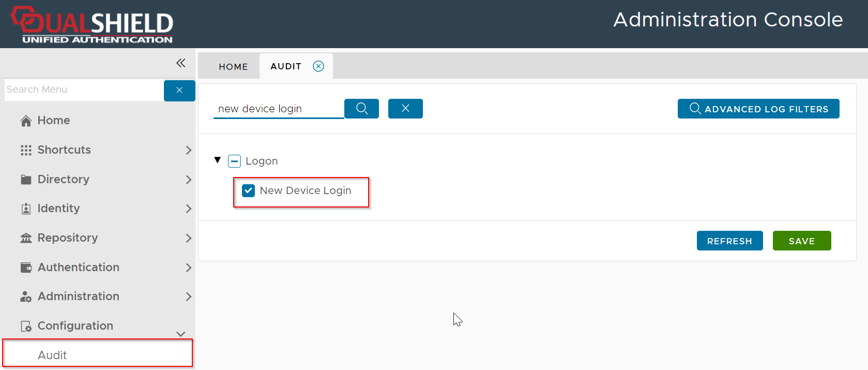This screenshot has width=868, height=370.
Task: Click the Home house icon in sidebar
Action: (26, 121)
